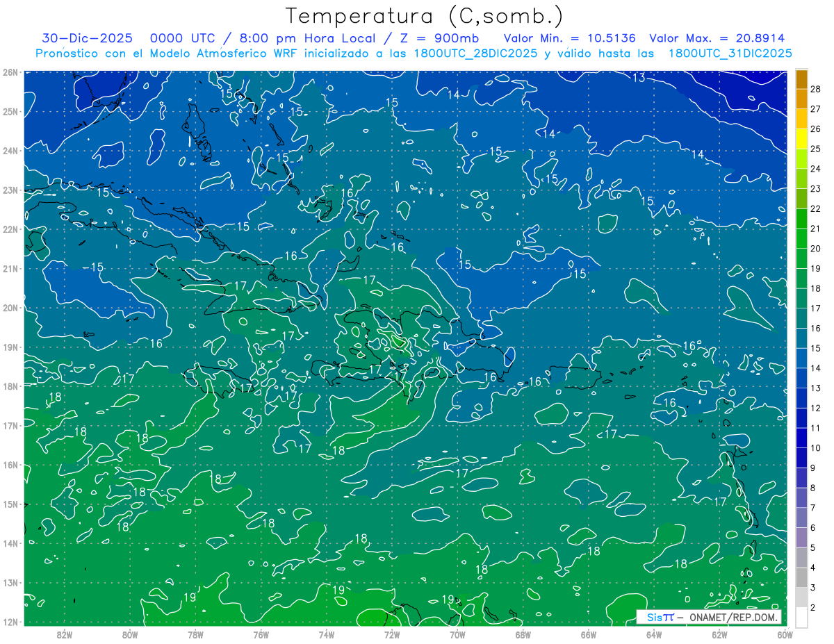Viewport: 834px width, 644px height.
Task: Click the latitude axis label '15N'
Action: tap(10, 504)
